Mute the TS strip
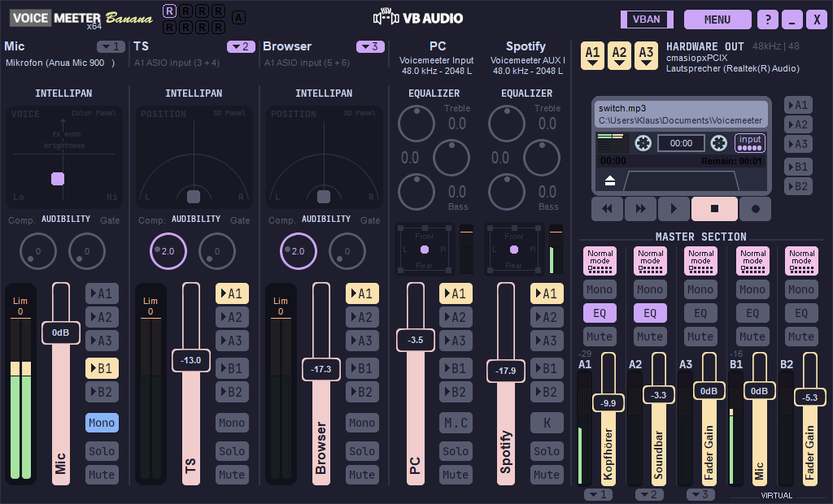The image size is (833, 504). 232,474
